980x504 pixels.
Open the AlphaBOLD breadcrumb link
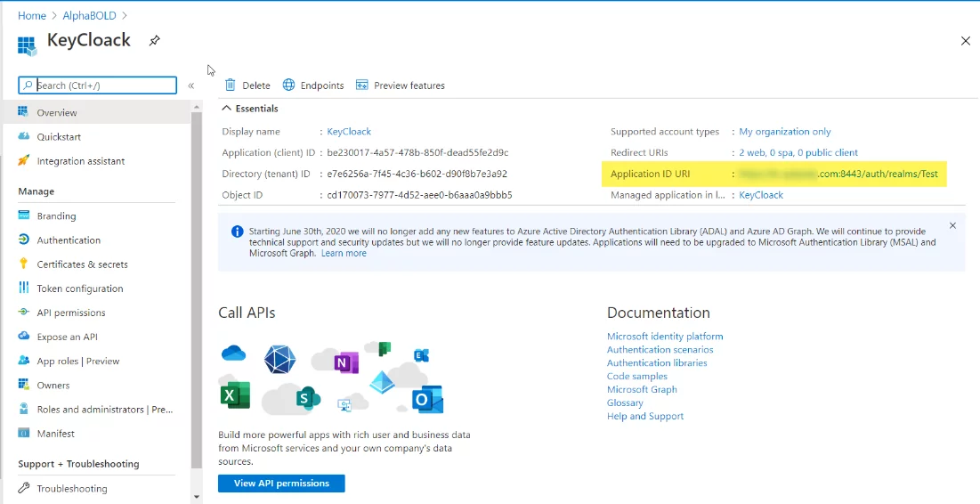tap(89, 16)
